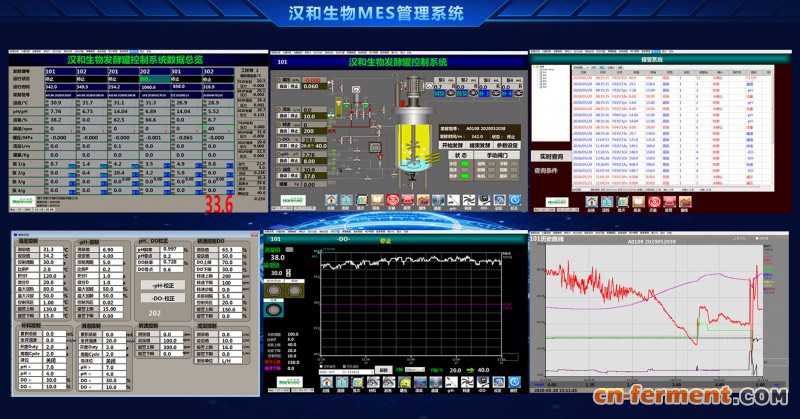Click 0.728 DO slope field in calibration group

click(171, 262)
